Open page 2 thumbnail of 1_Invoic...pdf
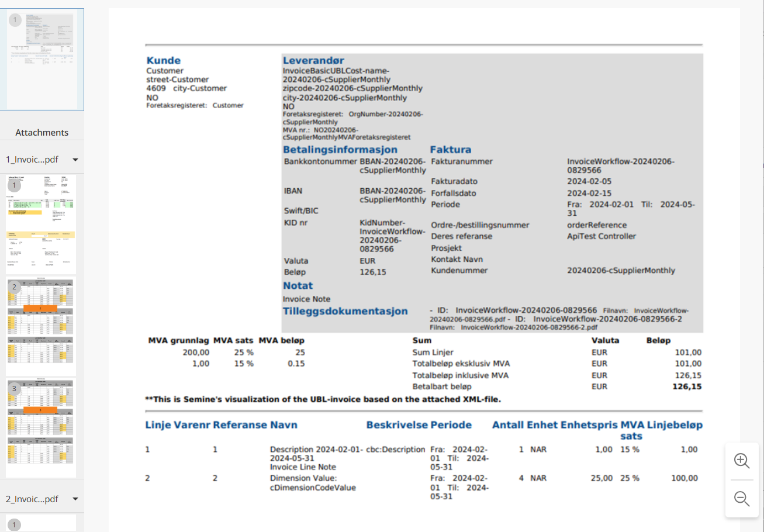 41,326
